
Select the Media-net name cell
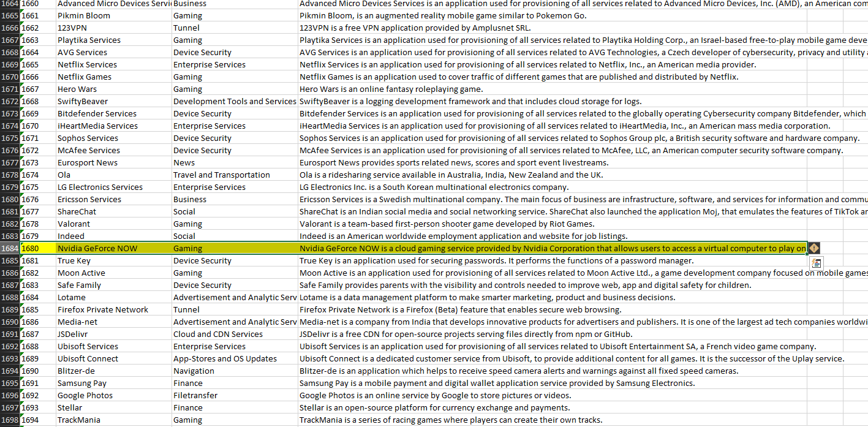[114, 322]
